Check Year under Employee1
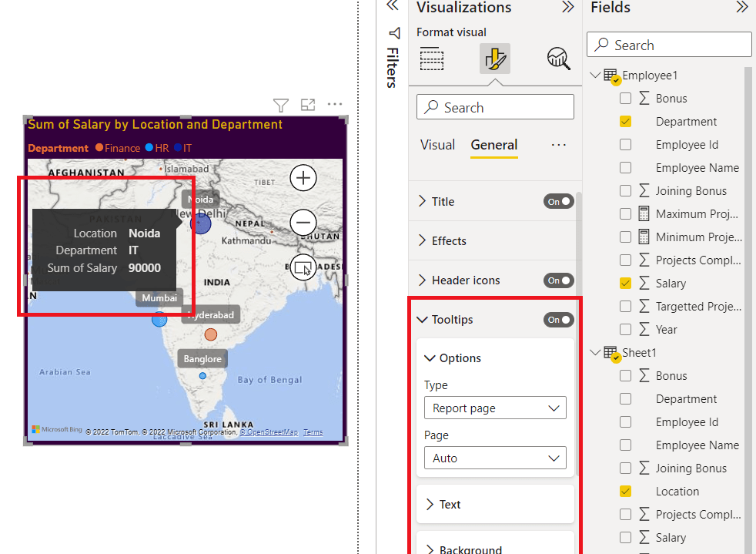Viewport: 756px width, 554px height. [625, 330]
